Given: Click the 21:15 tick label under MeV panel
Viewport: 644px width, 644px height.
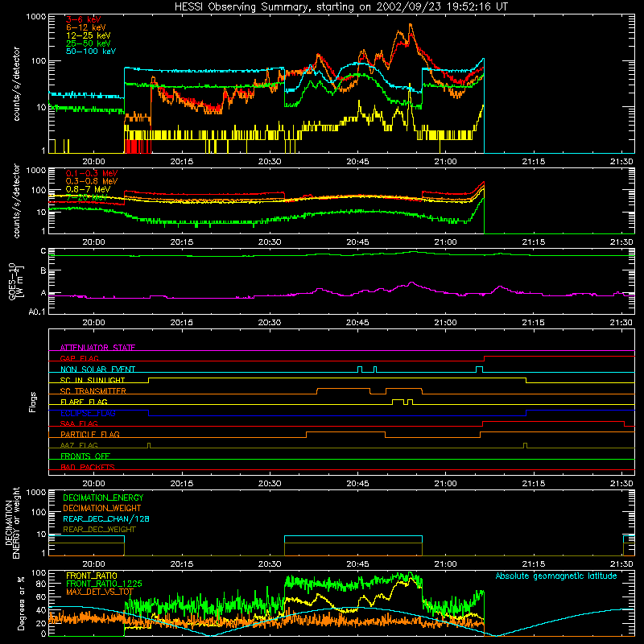Looking at the screenshot, I should tap(534, 242).
